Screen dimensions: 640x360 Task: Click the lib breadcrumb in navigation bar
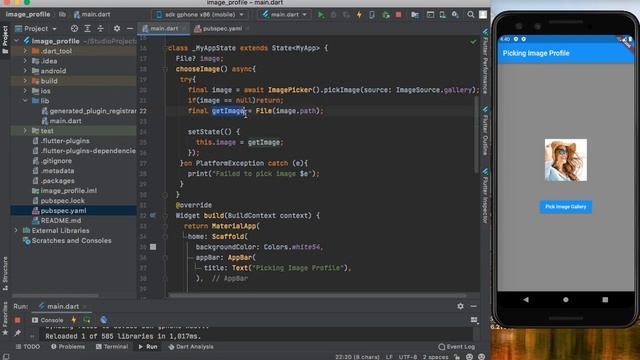(x=62, y=14)
